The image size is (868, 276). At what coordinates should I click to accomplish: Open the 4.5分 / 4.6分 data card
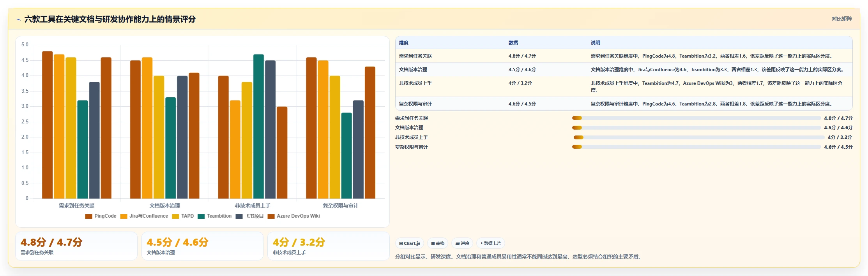202,246
